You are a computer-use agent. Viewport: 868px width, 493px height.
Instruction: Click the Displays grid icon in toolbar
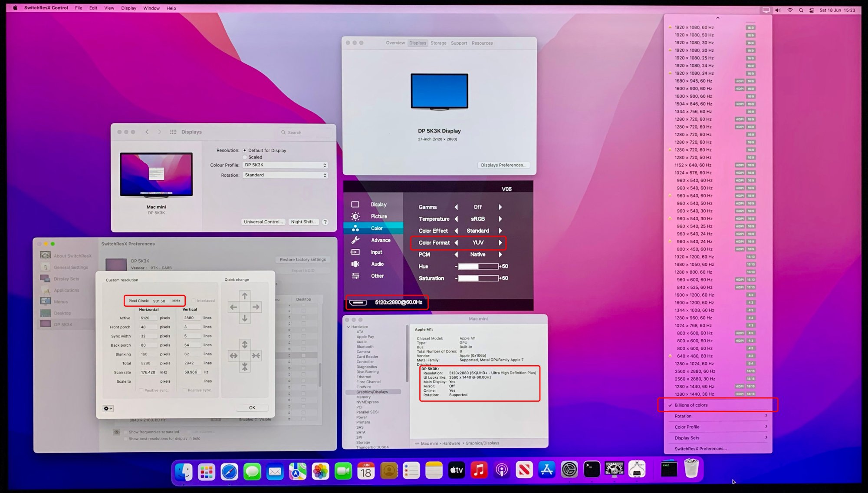point(173,132)
